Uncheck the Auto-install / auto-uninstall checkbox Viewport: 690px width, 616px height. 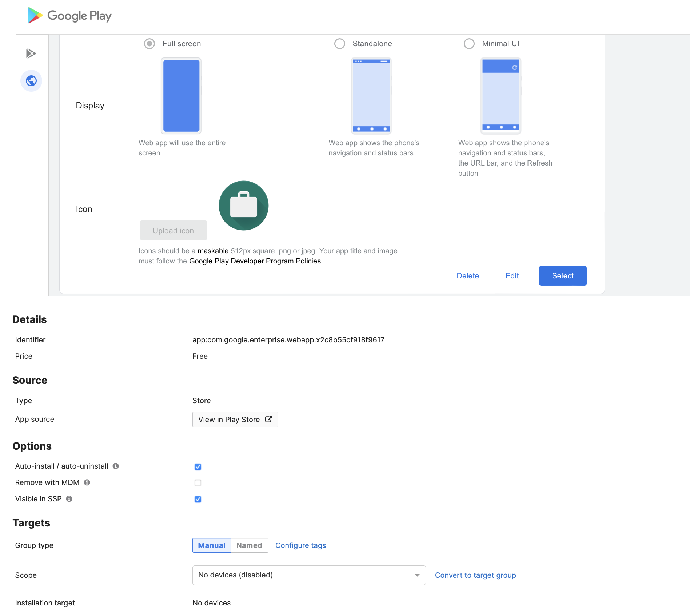point(198,467)
